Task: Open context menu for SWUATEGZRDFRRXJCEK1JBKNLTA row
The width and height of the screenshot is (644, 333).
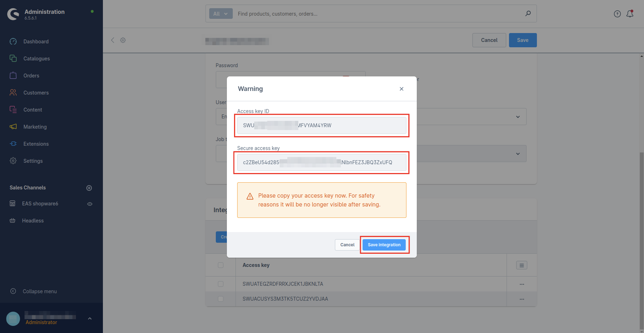Action: coord(522,284)
